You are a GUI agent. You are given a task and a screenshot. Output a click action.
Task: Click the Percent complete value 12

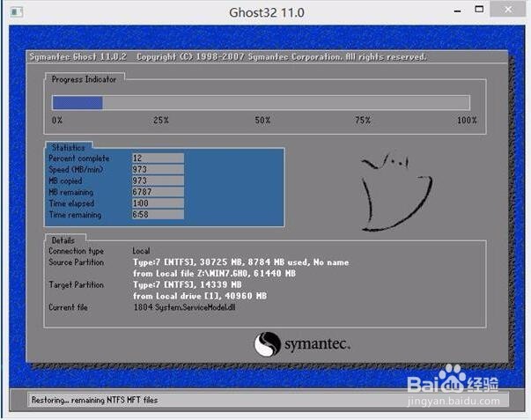pyautogui.click(x=158, y=158)
